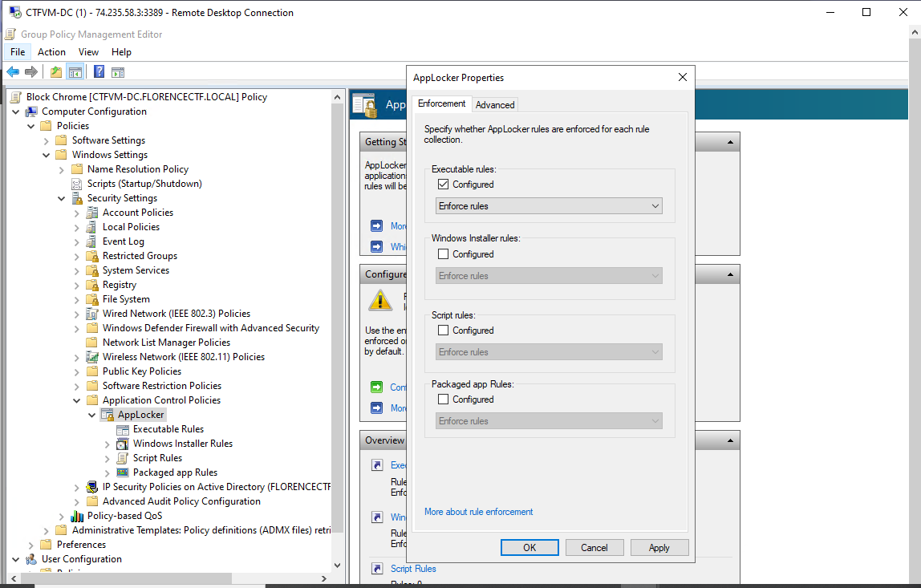Open the Script rules enforcement dropdown
This screenshot has width=921, height=588.
pyautogui.click(x=549, y=352)
